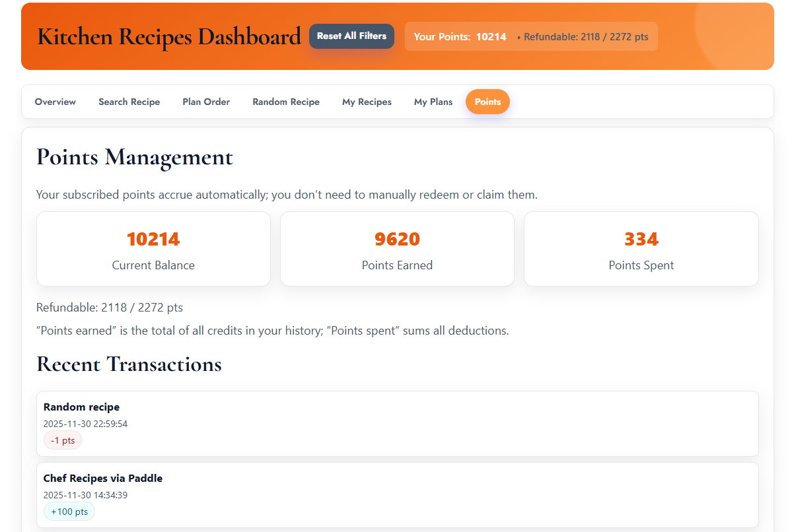Click the Points Management heading
The image size is (792, 532).
(134, 157)
